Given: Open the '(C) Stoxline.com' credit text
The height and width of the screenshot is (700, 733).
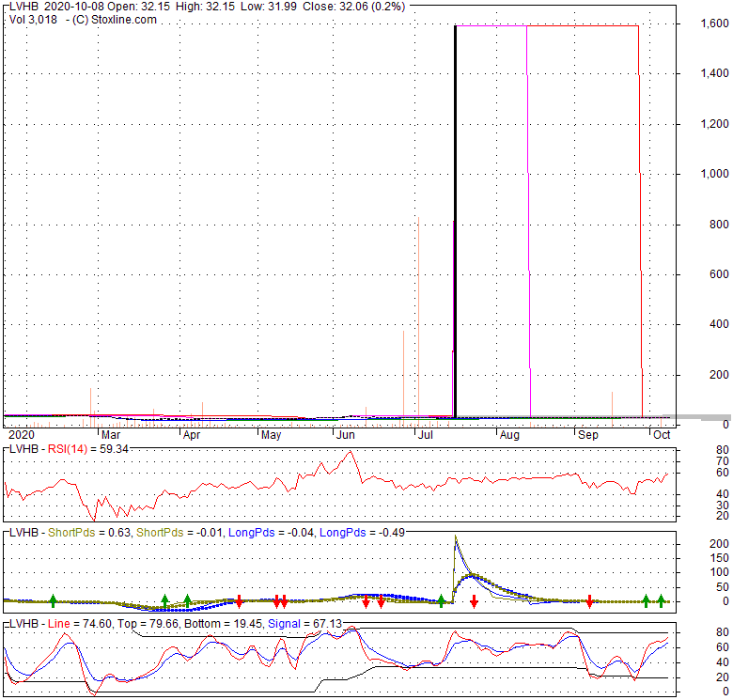Looking at the screenshot, I should coord(115,20).
